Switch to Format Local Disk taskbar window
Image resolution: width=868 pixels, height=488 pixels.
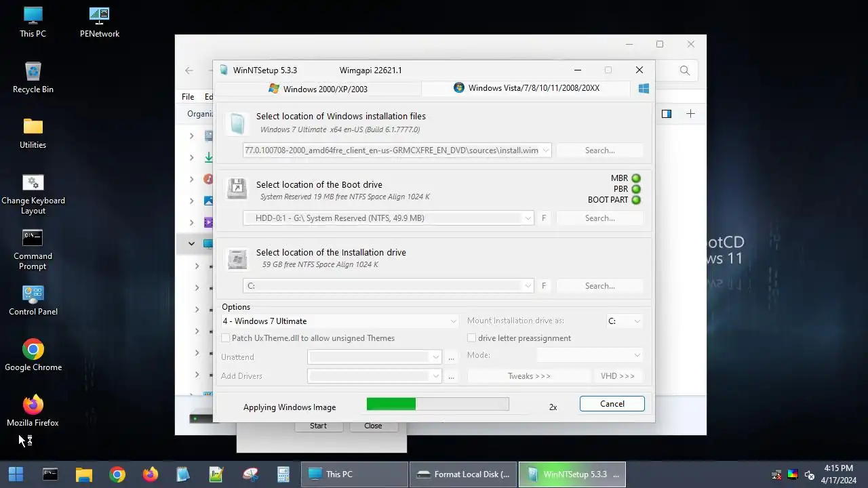[463, 474]
